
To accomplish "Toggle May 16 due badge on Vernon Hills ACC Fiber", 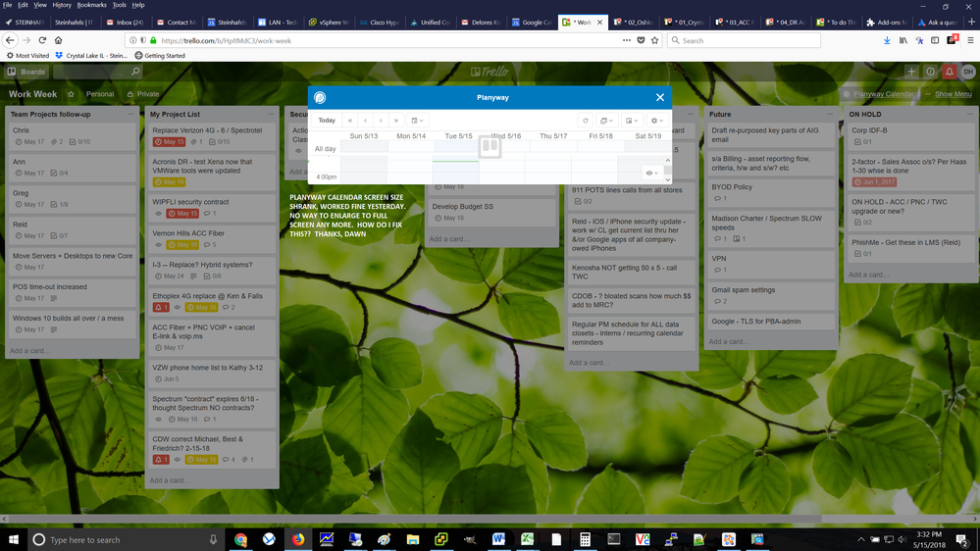I will point(182,245).
